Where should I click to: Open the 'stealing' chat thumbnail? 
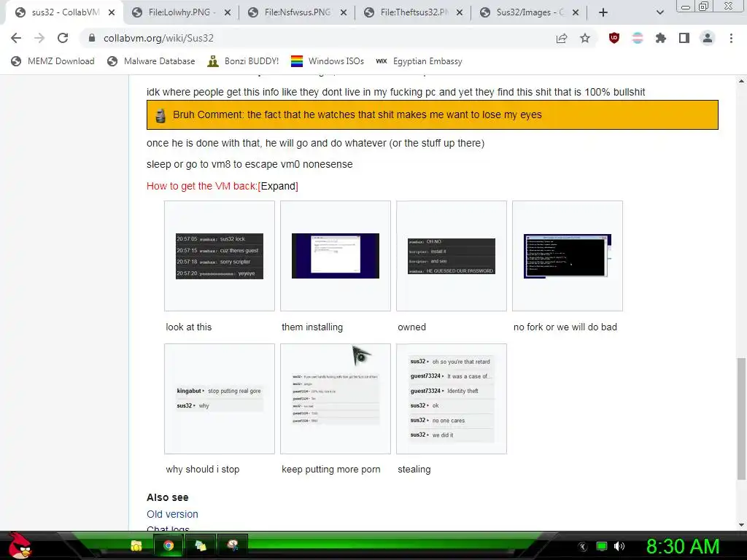(x=452, y=399)
